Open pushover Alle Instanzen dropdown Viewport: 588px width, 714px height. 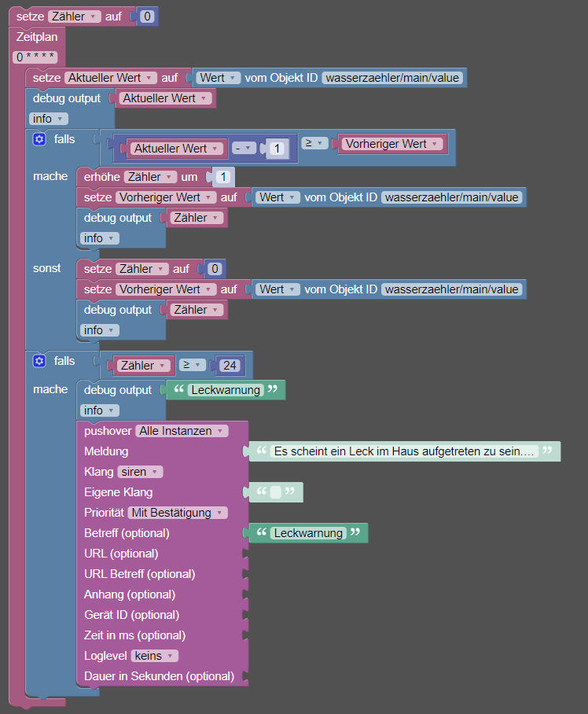click(x=182, y=431)
